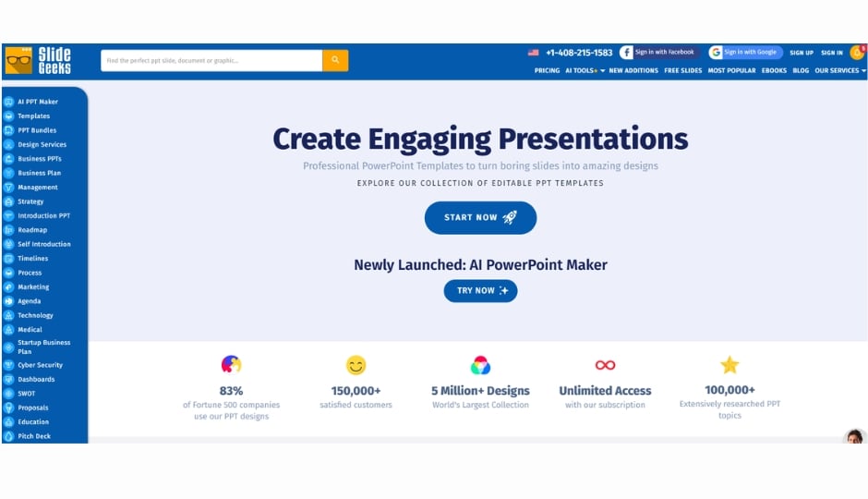Viewport: 868px width, 499px height.
Task: Click the orange search magnifier button
Action: pyautogui.click(x=335, y=60)
